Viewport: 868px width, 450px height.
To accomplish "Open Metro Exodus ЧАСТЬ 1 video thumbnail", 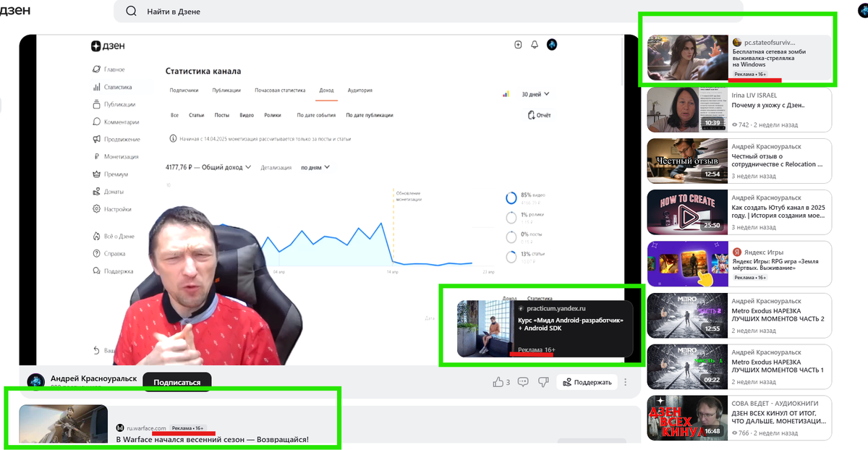I will coord(687,365).
